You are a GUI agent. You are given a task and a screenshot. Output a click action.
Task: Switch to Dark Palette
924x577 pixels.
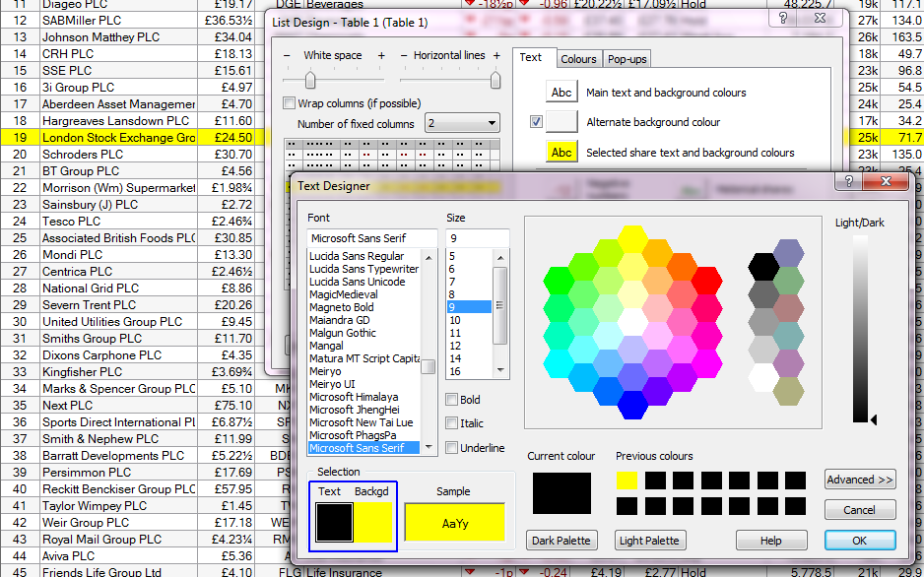click(561, 541)
